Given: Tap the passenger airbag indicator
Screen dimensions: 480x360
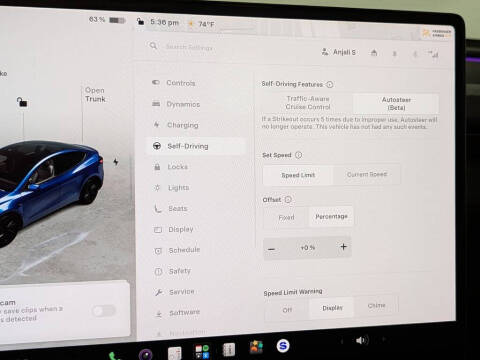Looking at the screenshot, I should point(437,33).
